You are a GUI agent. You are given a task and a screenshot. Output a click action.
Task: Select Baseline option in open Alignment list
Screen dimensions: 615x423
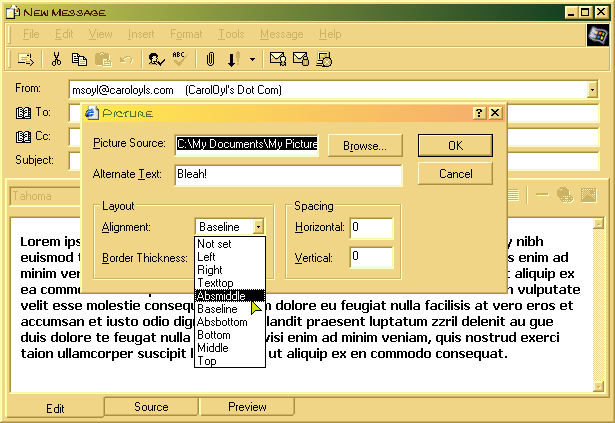pos(230,309)
